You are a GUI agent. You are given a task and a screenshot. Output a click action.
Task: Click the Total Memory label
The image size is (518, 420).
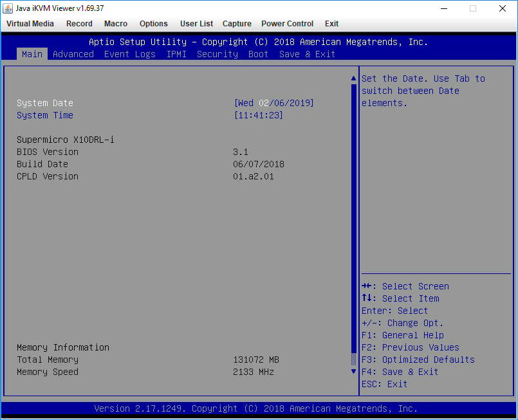pyautogui.click(x=48, y=360)
